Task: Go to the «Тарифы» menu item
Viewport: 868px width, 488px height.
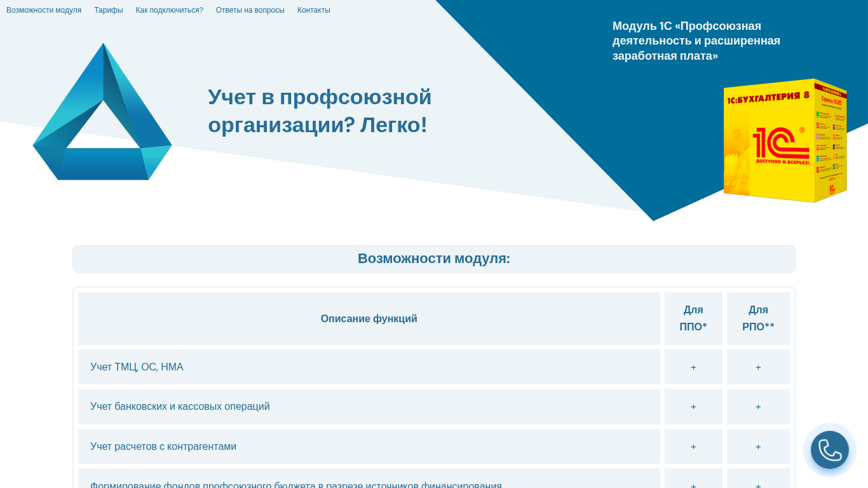Action: (109, 10)
